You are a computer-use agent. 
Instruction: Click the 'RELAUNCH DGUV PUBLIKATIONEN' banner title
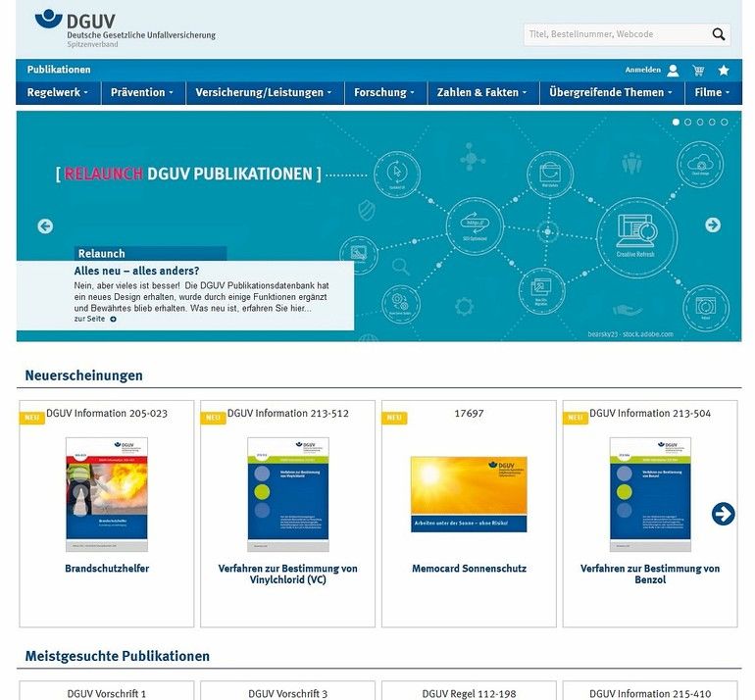(188, 174)
